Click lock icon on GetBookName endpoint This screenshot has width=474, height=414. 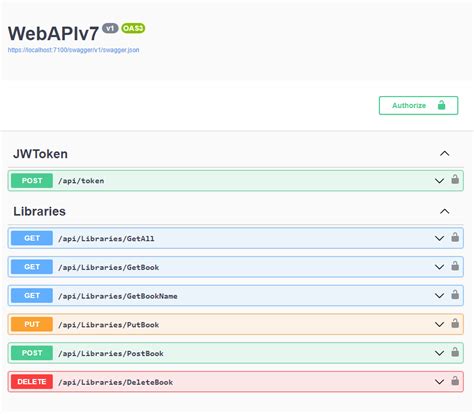tap(455, 294)
